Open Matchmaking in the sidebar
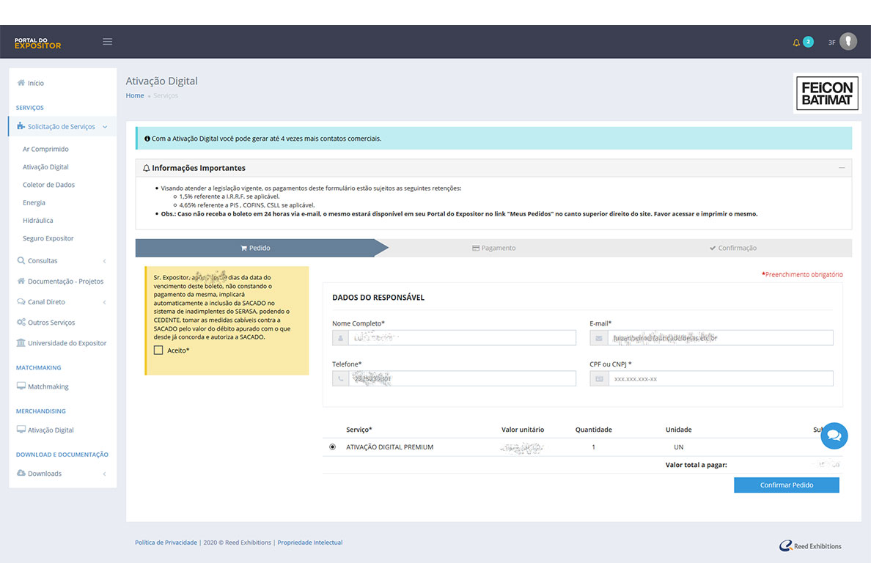This screenshot has width=871, height=588. [48, 386]
